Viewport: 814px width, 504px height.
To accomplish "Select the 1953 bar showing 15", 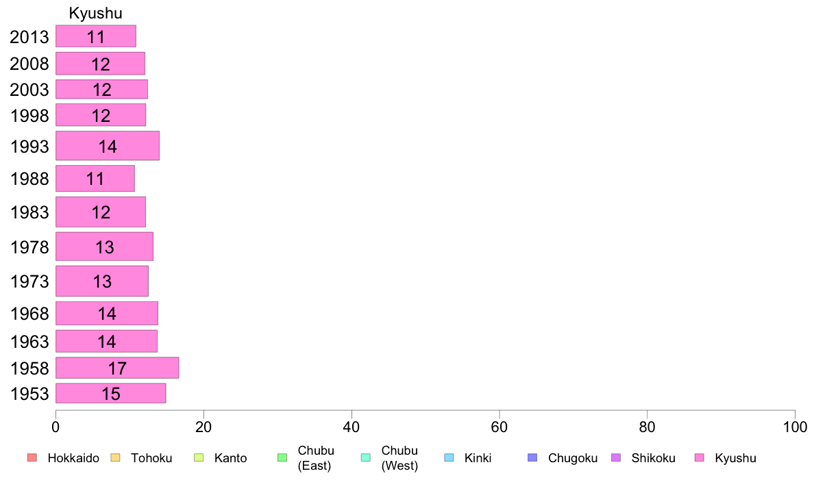I will [111, 393].
